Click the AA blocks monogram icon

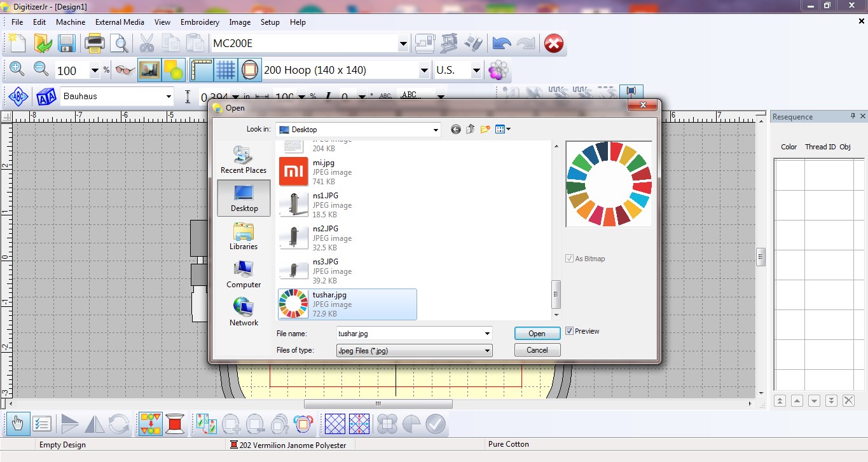point(46,97)
